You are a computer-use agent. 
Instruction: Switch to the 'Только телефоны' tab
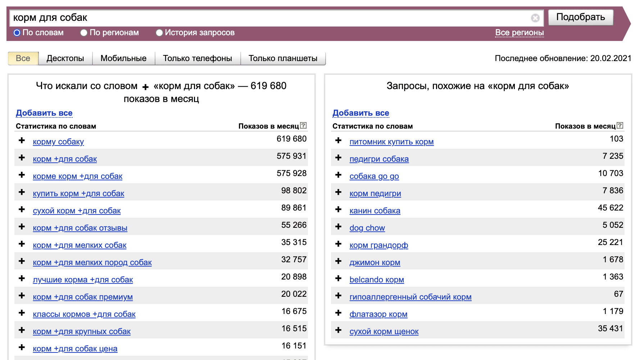point(197,58)
